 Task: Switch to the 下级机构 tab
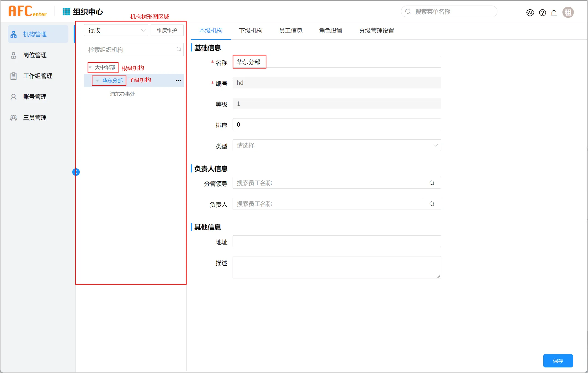click(251, 31)
